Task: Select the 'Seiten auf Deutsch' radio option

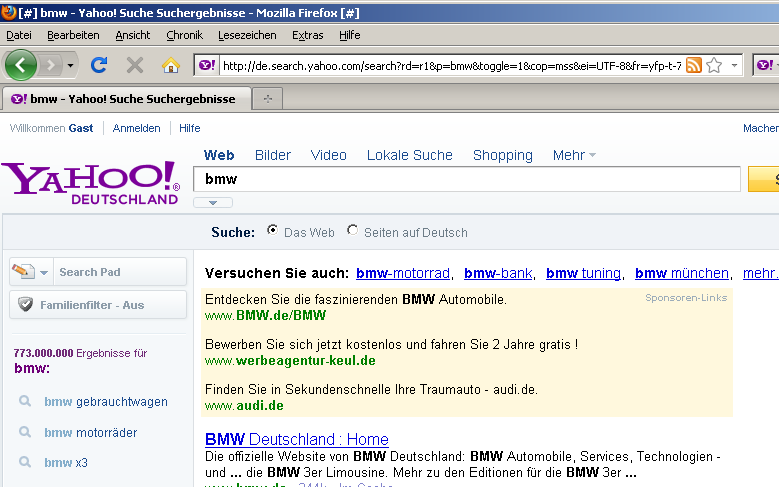Action: click(352, 231)
